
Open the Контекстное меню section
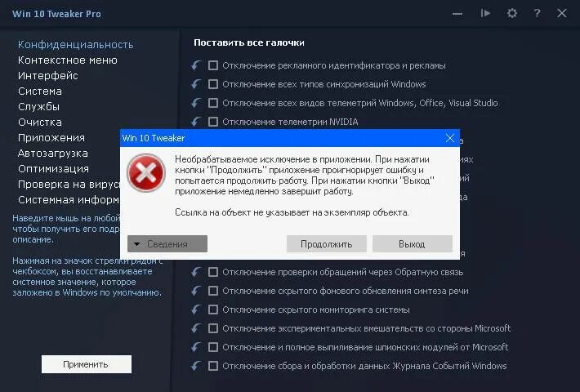tap(68, 60)
